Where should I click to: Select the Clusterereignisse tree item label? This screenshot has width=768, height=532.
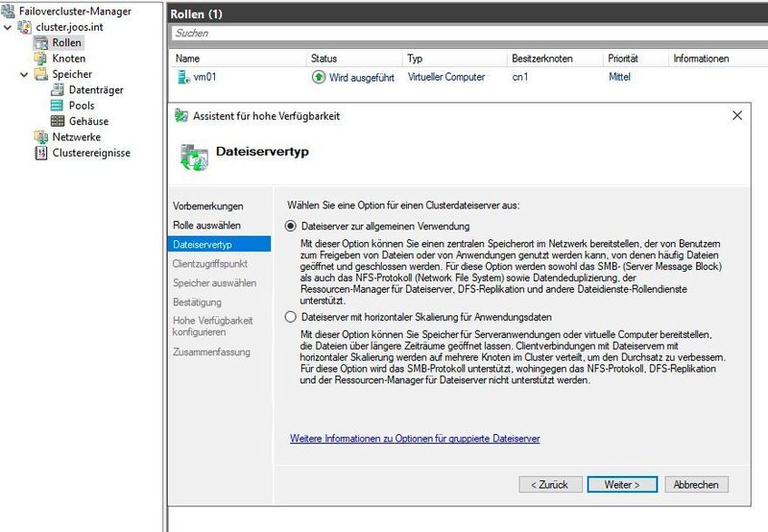point(91,153)
